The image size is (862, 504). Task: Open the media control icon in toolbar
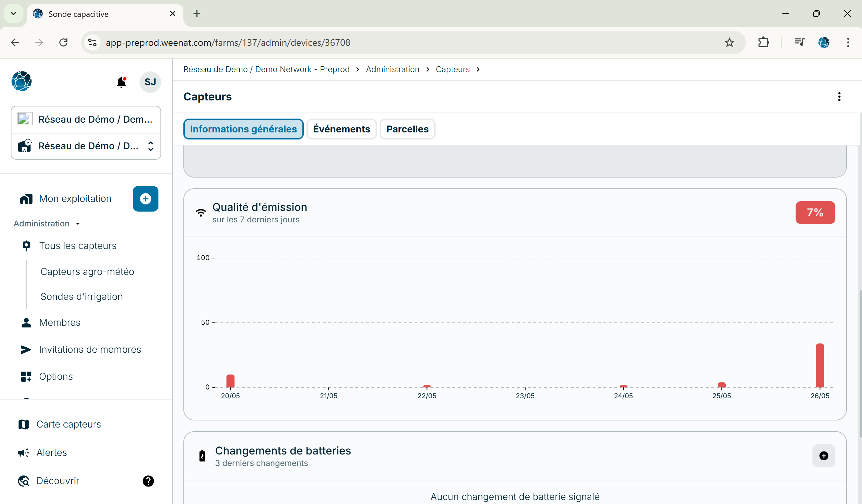pos(799,42)
